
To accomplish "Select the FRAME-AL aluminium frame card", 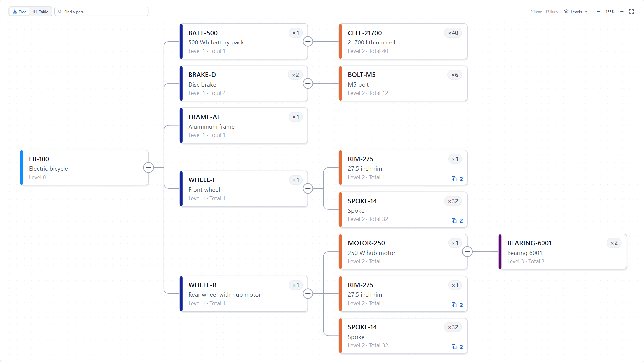I will tap(244, 125).
